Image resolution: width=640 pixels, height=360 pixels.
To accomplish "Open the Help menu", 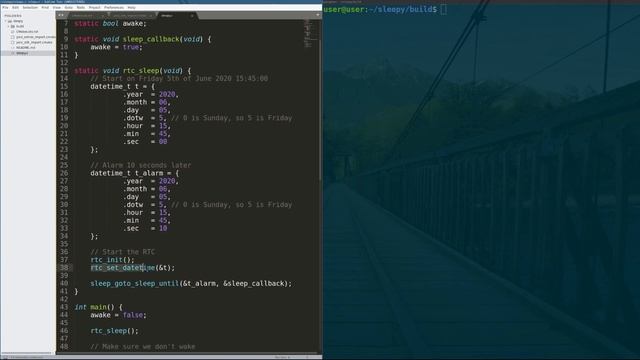I will [x=131, y=7].
